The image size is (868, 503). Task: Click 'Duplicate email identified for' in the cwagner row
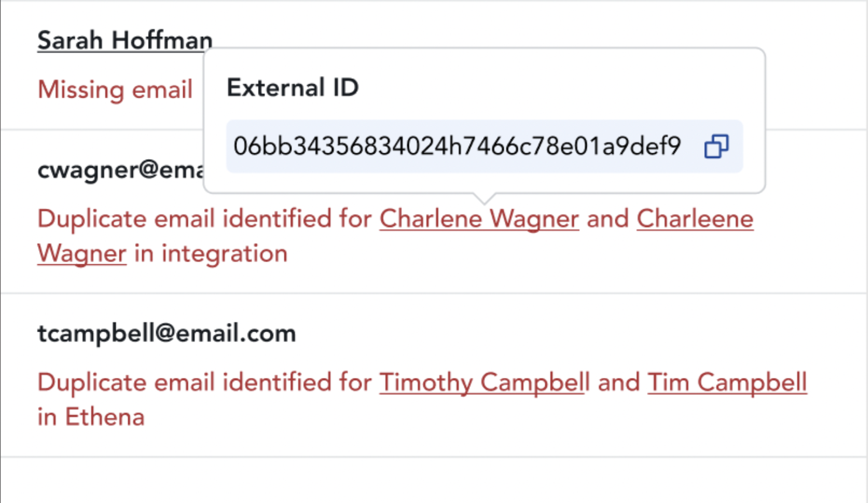[x=205, y=219]
